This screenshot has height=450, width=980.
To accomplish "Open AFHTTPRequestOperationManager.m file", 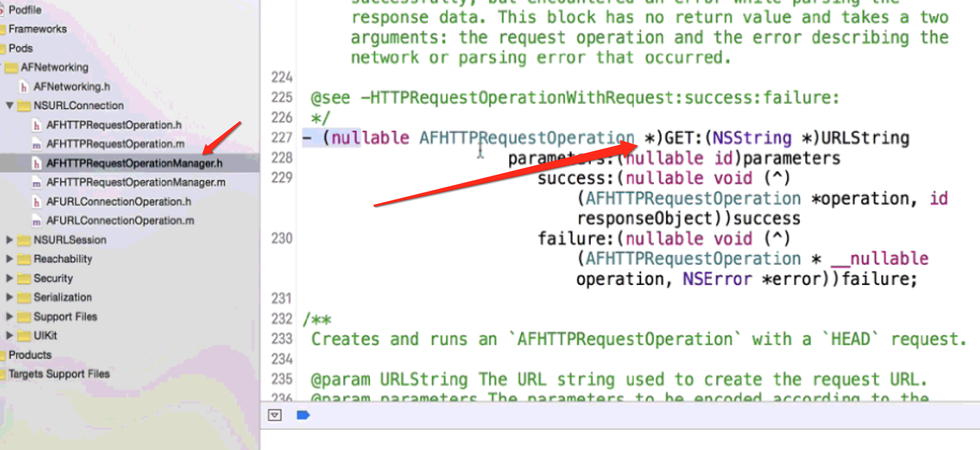I will pyautogui.click(x=136, y=183).
